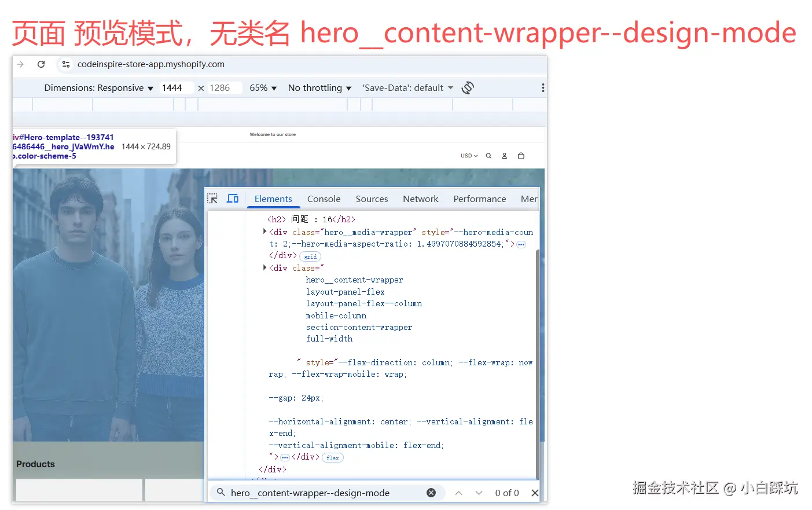Image resolution: width=812 pixels, height=510 pixels.
Task: Open the store shopping cart icon
Action: point(521,156)
